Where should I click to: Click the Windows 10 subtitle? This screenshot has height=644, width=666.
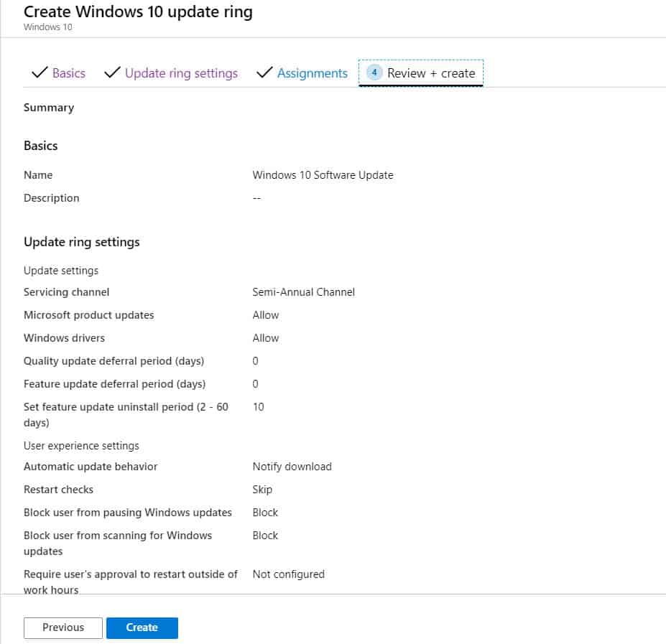click(48, 27)
